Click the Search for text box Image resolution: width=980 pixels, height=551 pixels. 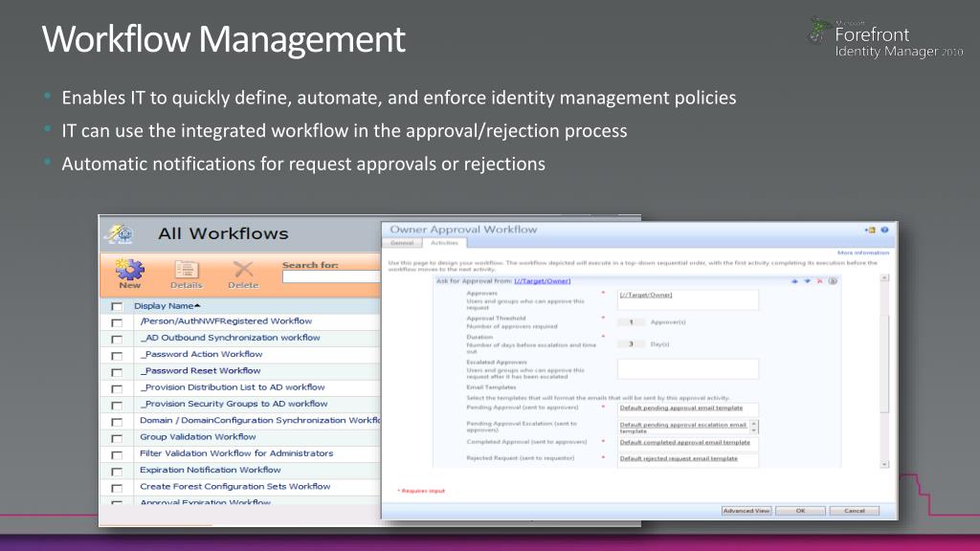(x=330, y=276)
